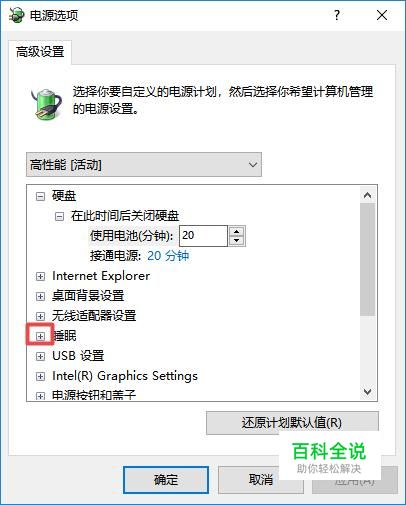The image size is (406, 505).
Task: Expand 桌面背景设置 node
Action: point(40,296)
